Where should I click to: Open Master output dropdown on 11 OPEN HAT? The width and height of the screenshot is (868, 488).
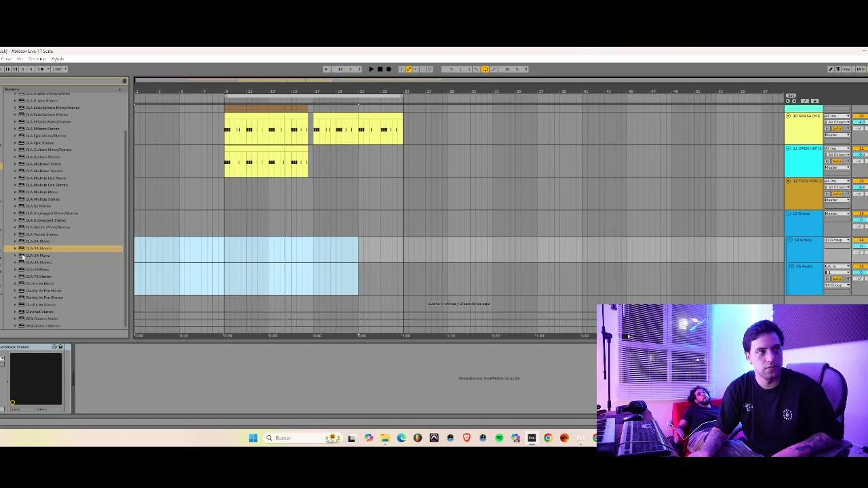point(837,167)
